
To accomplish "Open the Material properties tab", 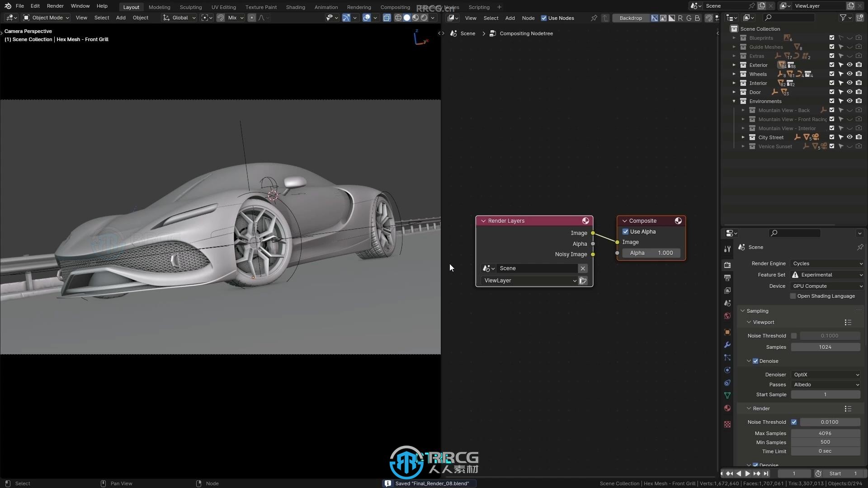I will pos(727,408).
